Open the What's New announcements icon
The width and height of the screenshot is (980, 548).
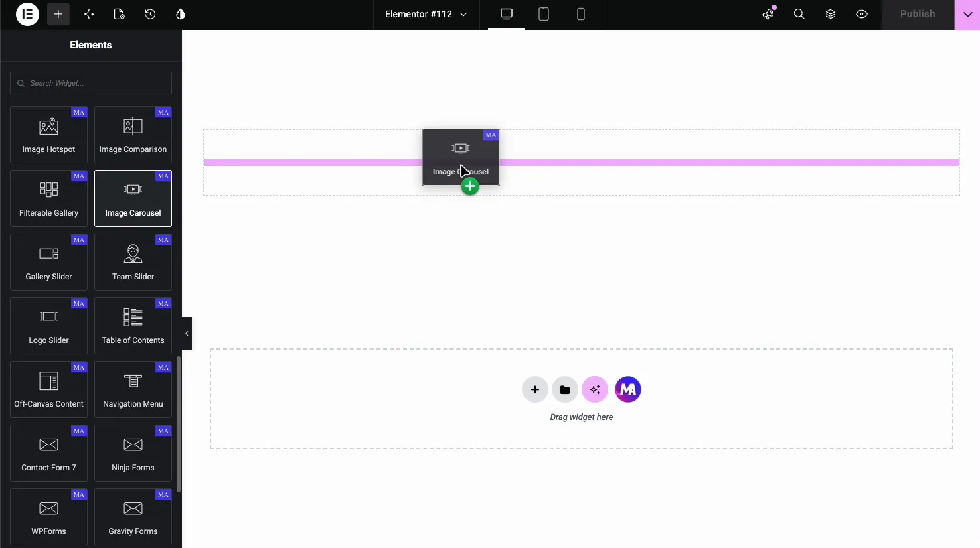pyautogui.click(x=768, y=14)
